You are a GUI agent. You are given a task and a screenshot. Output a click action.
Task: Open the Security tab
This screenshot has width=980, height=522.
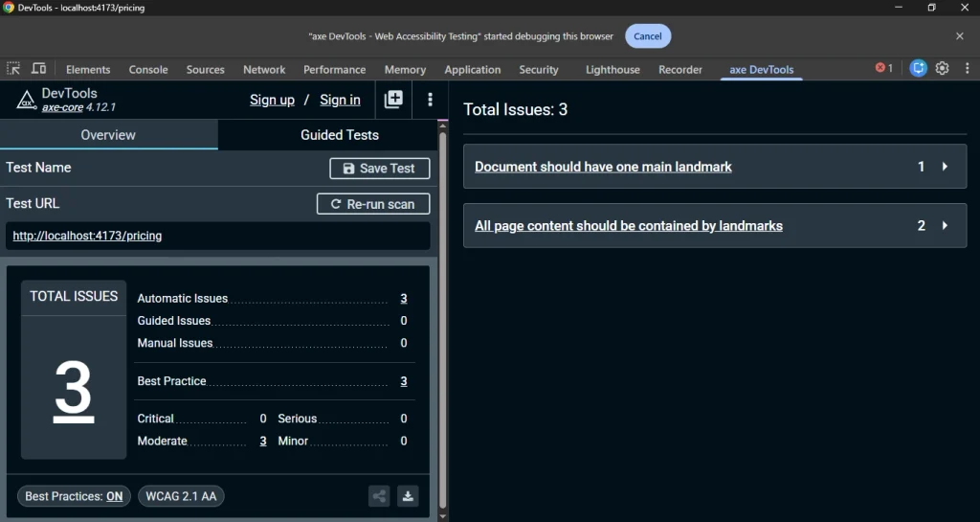(539, 69)
